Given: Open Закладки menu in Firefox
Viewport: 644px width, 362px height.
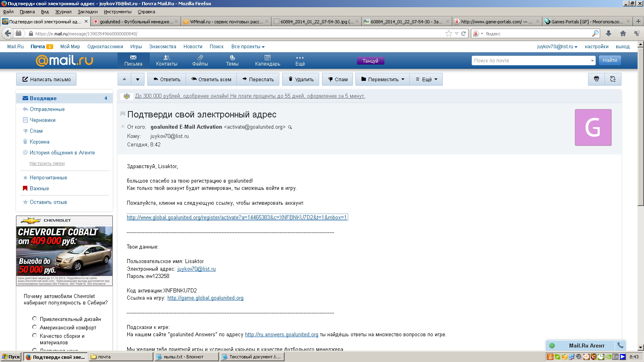Looking at the screenshot, I should pos(88,12).
